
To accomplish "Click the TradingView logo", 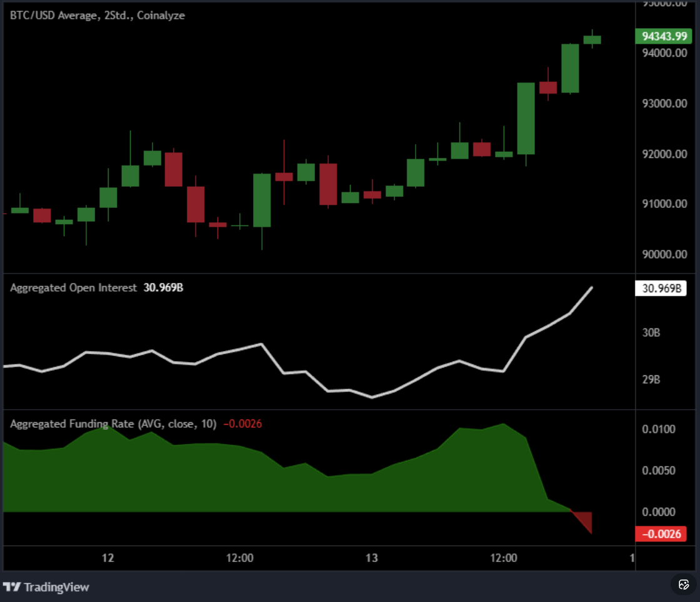I will point(47,588).
